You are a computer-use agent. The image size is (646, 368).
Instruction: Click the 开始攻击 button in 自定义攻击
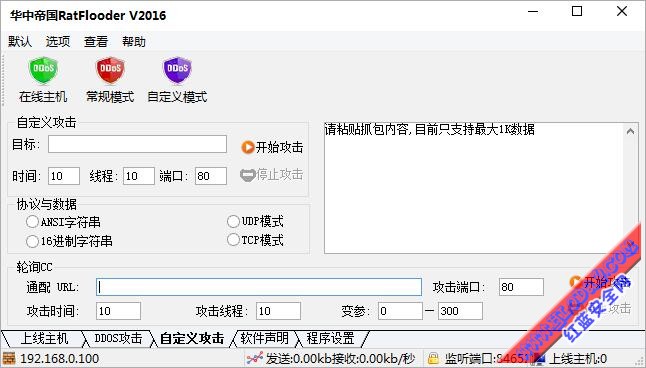272,147
